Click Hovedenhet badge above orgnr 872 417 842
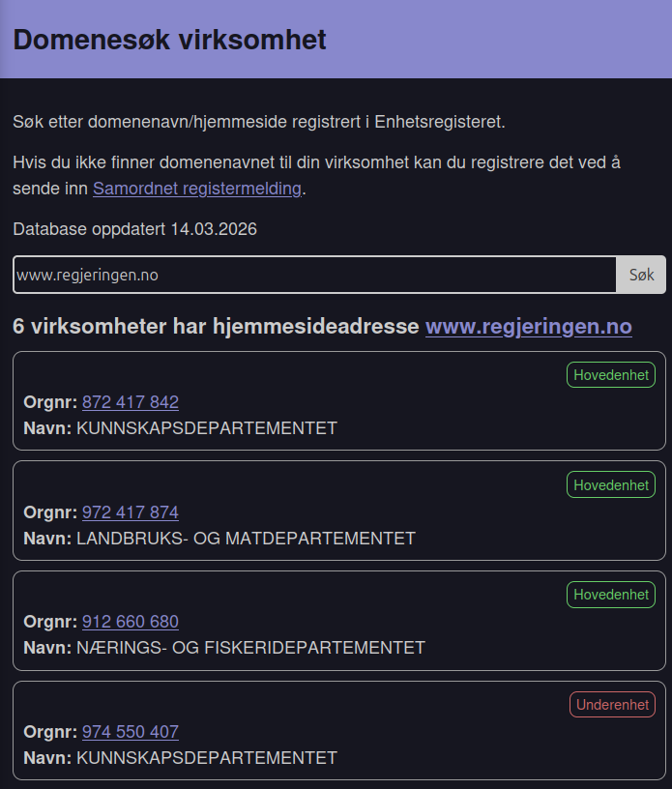 pyautogui.click(x=611, y=375)
